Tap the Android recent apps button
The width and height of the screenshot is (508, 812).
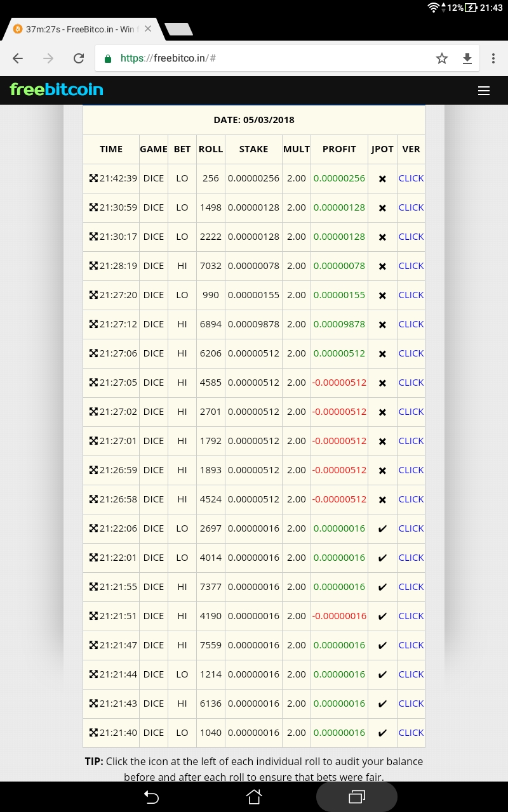click(x=357, y=796)
